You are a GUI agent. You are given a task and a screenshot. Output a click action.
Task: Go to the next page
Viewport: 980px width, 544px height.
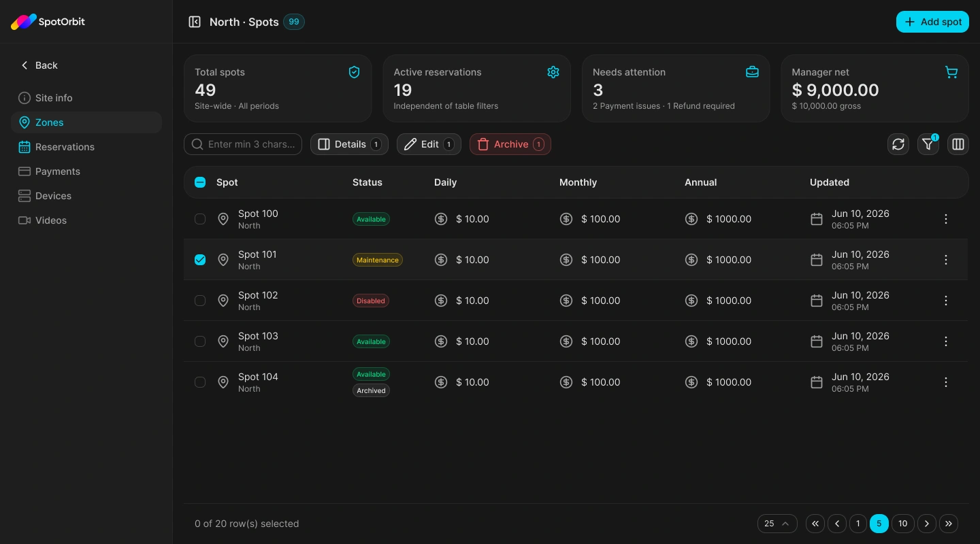927,524
